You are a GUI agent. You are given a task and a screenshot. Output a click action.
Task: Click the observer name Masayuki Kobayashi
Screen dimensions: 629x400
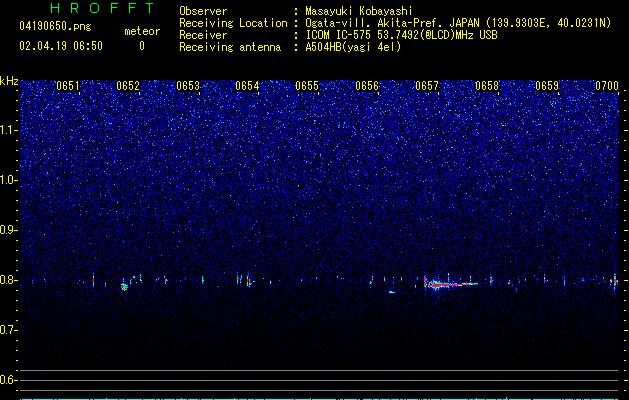click(359, 11)
